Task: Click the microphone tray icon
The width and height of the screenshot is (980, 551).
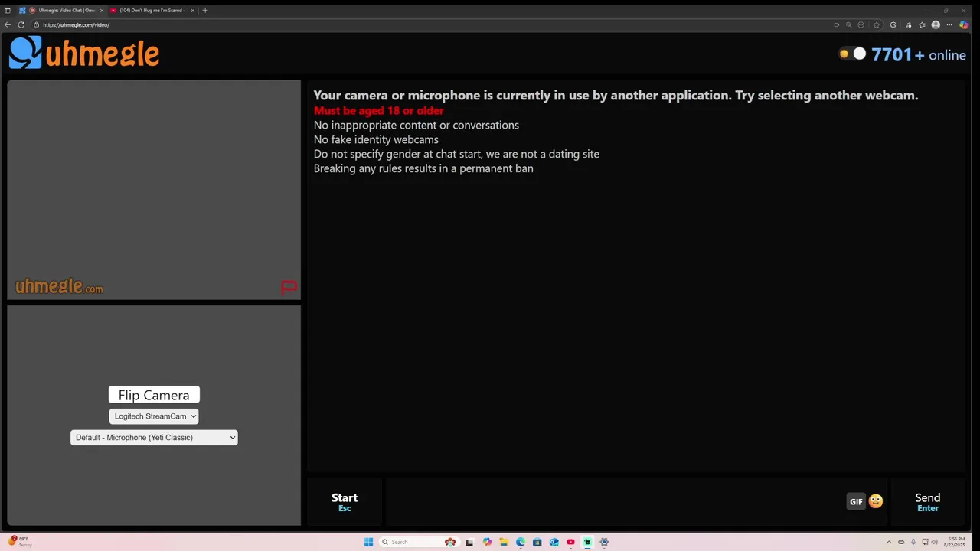Action: pyautogui.click(x=913, y=542)
